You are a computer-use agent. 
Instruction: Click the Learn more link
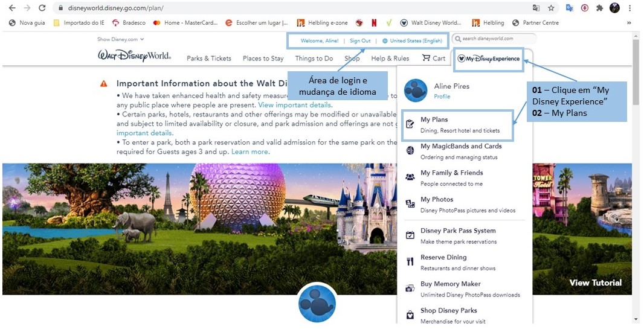pos(250,152)
